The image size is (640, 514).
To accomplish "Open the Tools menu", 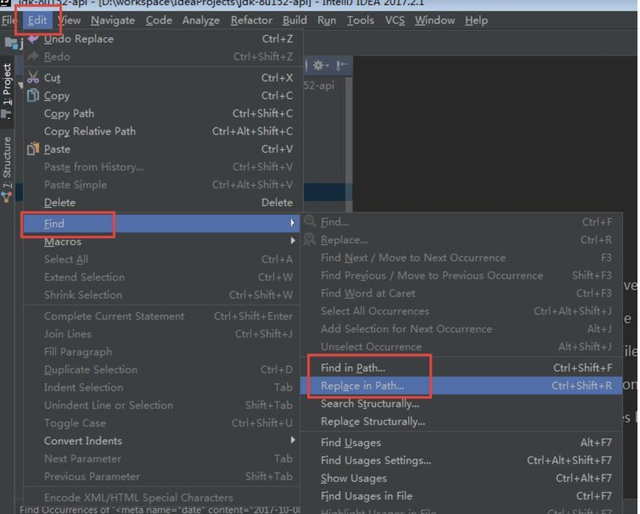I will click(360, 20).
